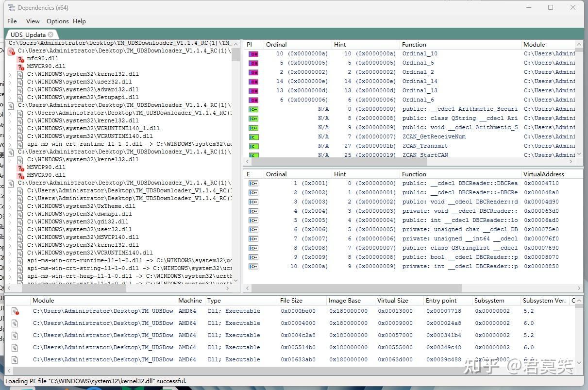The height and width of the screenshot is (390, 588).
Task: Click the C++ icon for ZCAN_GetReceiveNum's row above
Action: click(253, 128)
